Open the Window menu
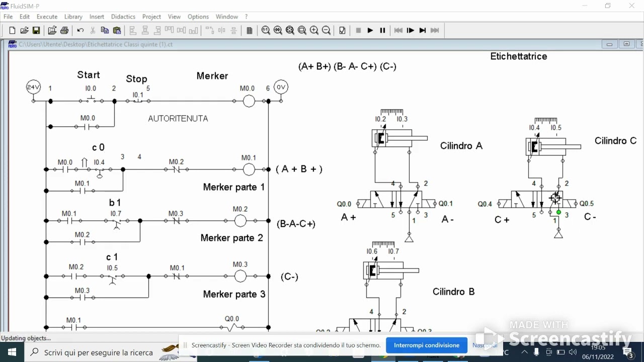Viewport: 644px width, 362px height. (227, 17)
